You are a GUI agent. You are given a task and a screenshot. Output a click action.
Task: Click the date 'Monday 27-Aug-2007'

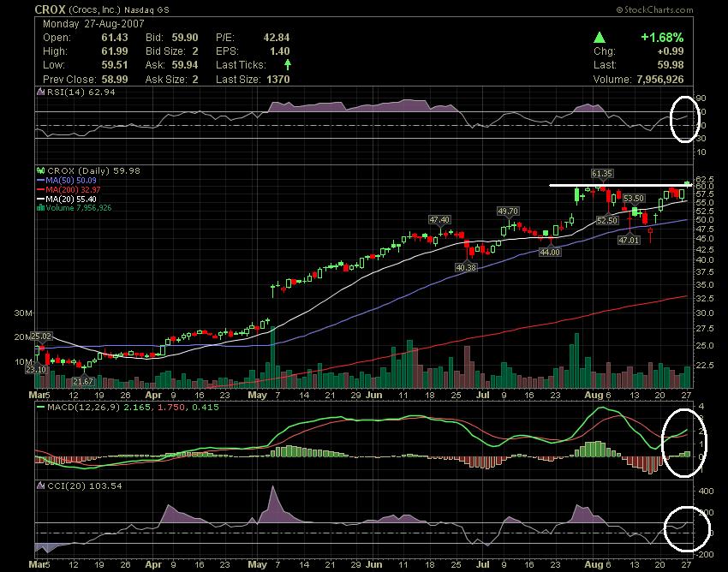click(94, 24)
